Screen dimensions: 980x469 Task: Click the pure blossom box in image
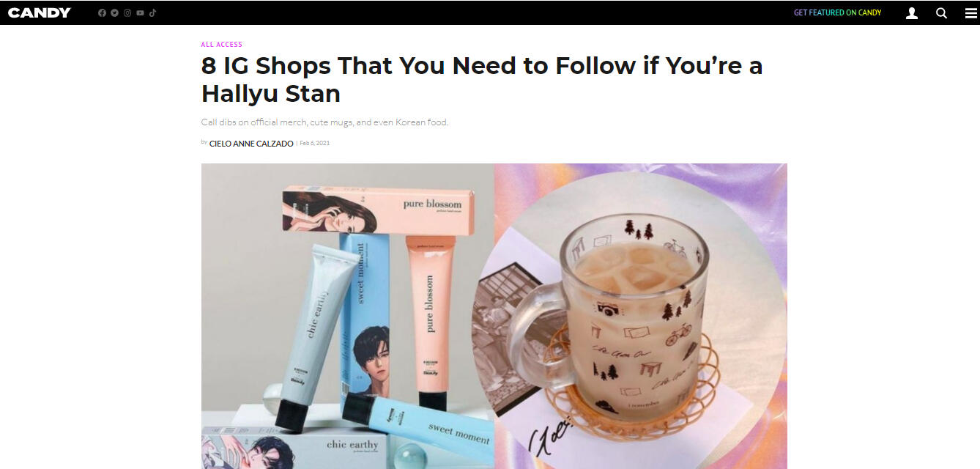(x=379, y=209)
